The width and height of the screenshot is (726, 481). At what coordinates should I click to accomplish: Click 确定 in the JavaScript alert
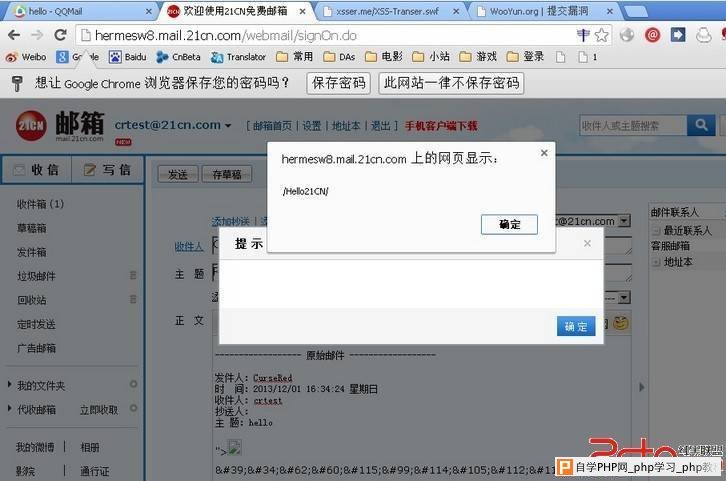pyautogui.click(x=509, y=225)
